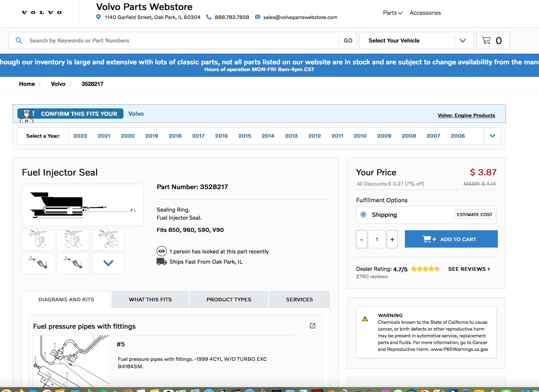Screen dimensions: 539x392
Task: Expand the Select Your Vehicle dropdown
Action: point(462,41)
